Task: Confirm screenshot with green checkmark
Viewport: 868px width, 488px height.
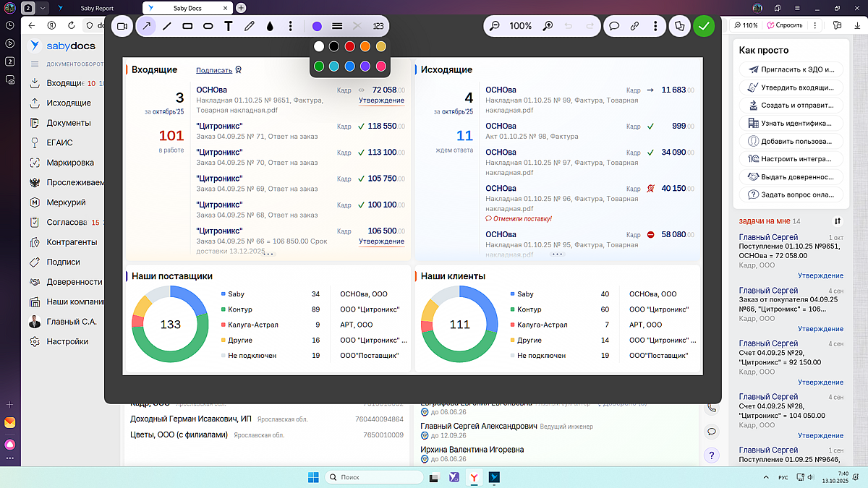Action: 703,26
